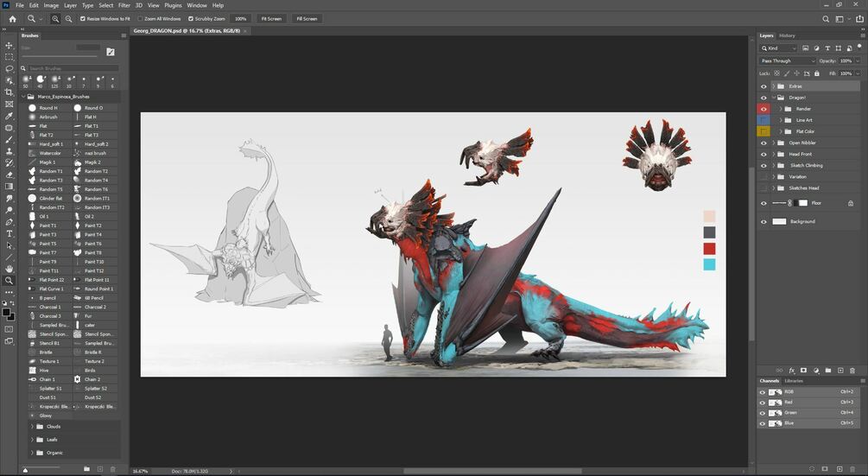Click the layer effects fx icon
This screenshot has width=868, height=476.
pos(792,371)
